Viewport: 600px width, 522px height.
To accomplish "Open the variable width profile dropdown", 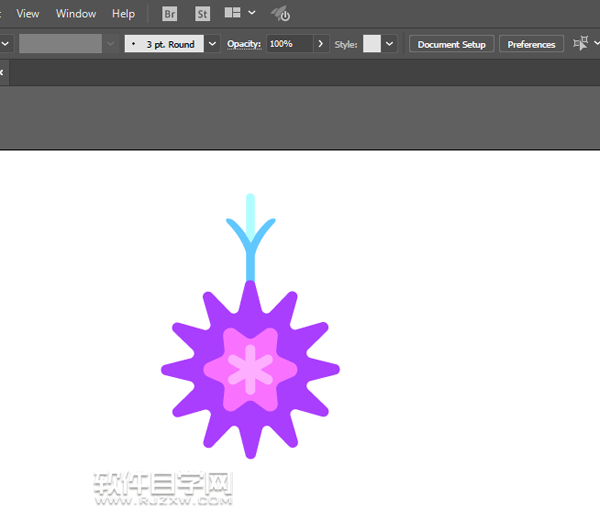I will click(x=110, y=44).
